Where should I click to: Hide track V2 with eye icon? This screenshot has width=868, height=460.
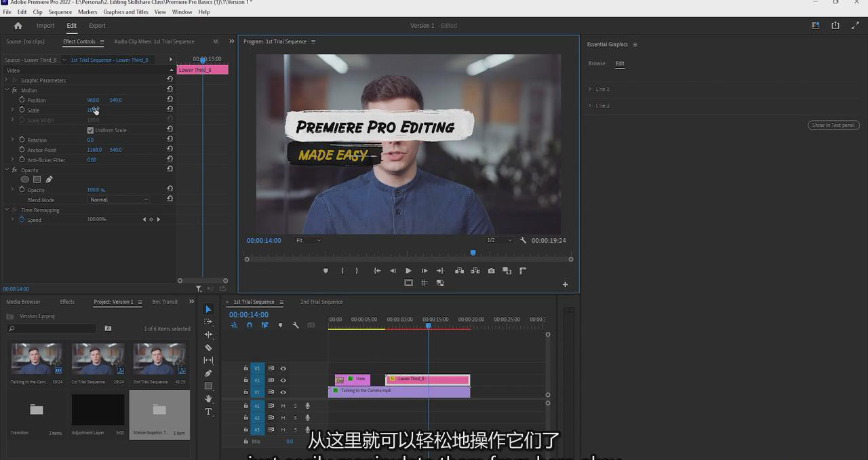point(283,380)
